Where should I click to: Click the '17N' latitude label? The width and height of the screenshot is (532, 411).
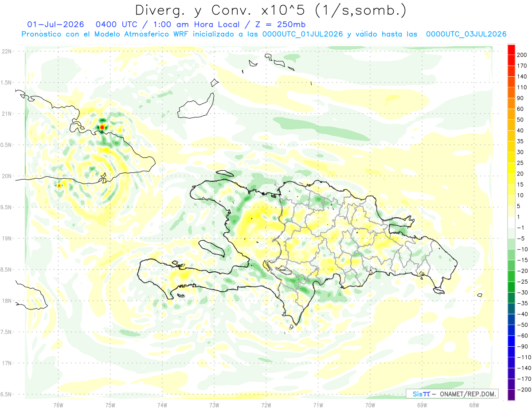(6, 363)
